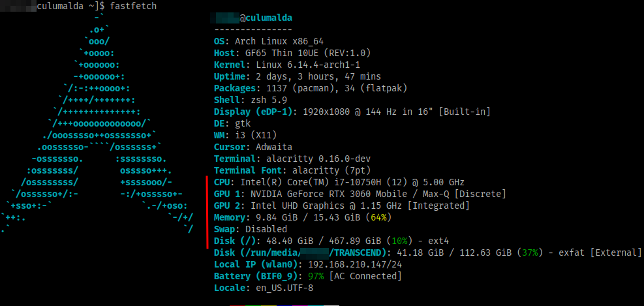Select the value 'zsh 5.9'
This screenshot has width=644, height=306.
point(269,100)
